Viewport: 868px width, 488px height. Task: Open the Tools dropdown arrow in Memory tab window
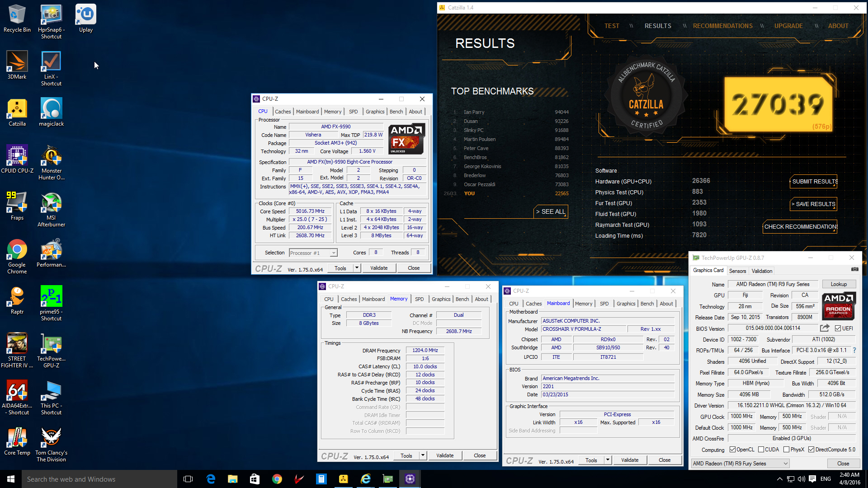(423, 455)
